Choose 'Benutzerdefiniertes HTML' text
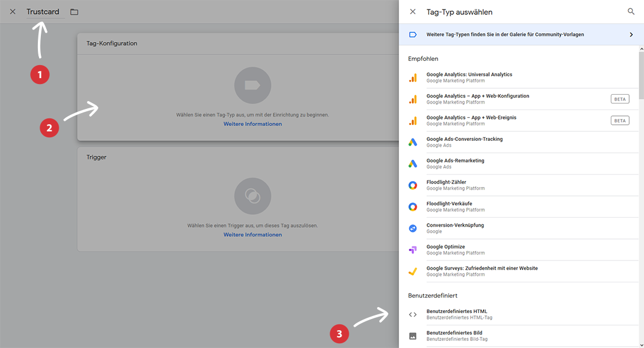The height and width of the screenshot is (348, 644). (457, 311)
